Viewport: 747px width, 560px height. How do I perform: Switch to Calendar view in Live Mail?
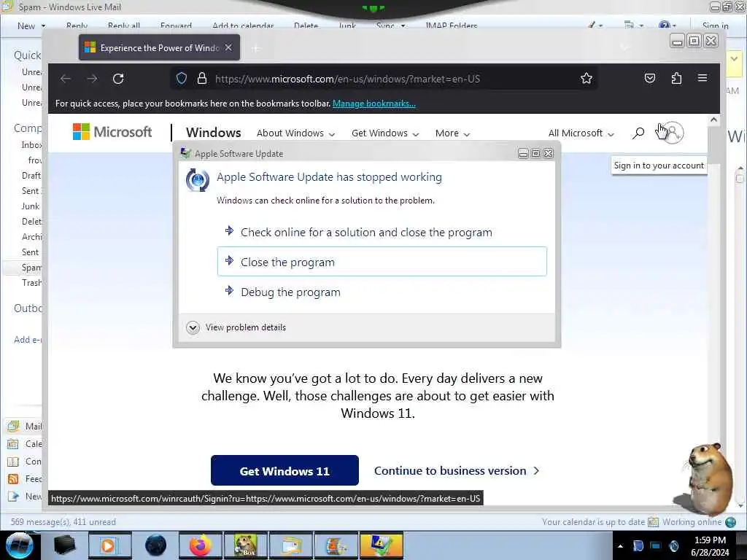(x=24, y=444)
